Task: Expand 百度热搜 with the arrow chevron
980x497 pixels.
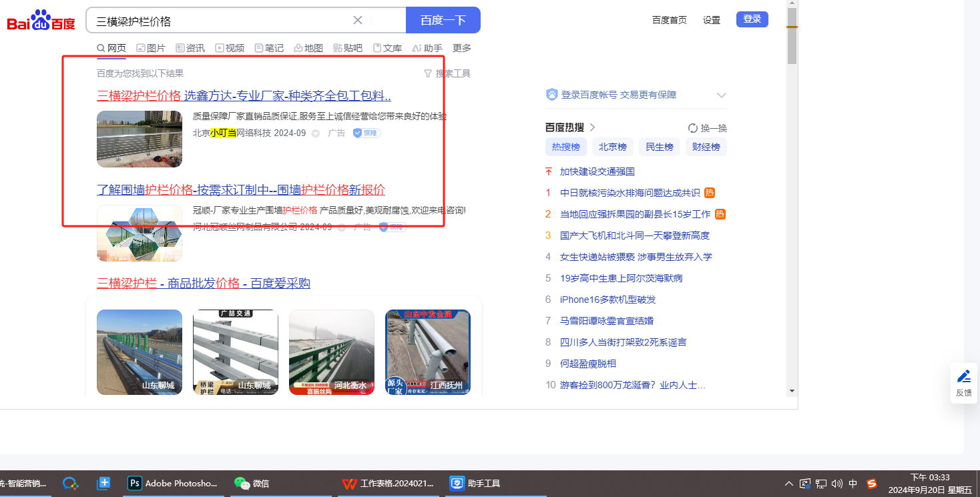Action: tap(592, 127)
